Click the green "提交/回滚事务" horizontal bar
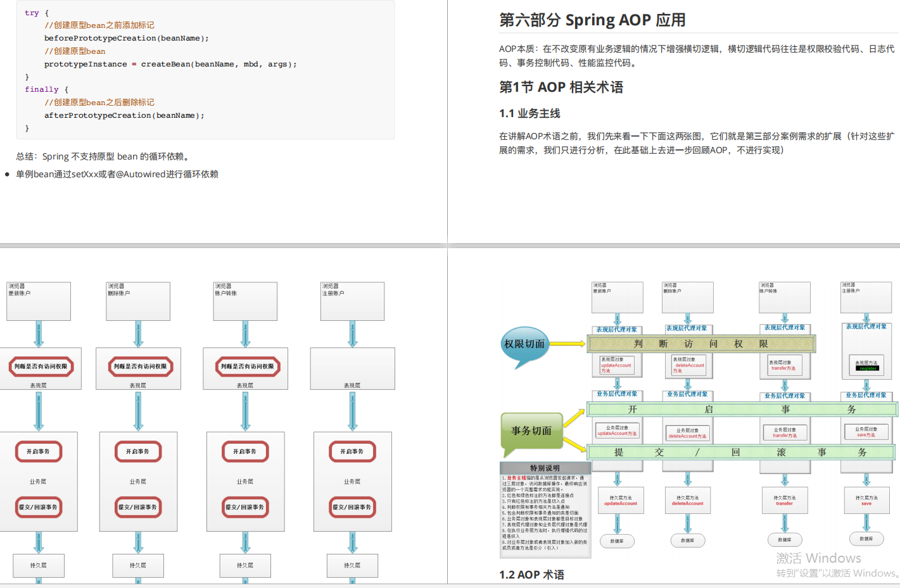Viewport: 900px width, 588px height. click(x=741, y=452)
